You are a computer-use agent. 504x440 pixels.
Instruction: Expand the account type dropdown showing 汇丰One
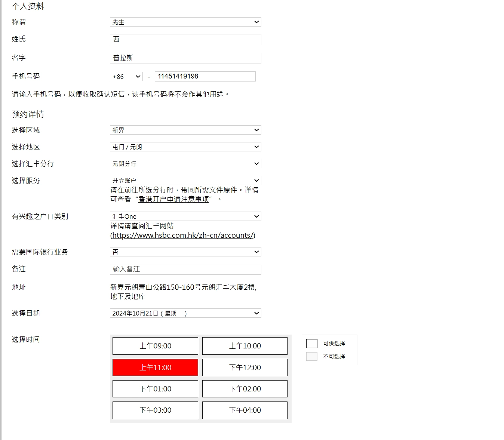(x=185, y=216)
